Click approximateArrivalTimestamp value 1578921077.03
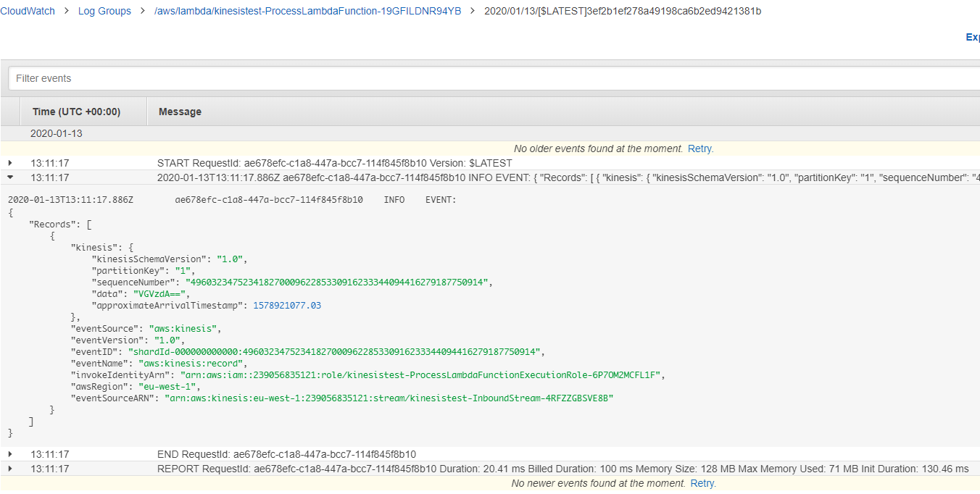 [287, 306]
